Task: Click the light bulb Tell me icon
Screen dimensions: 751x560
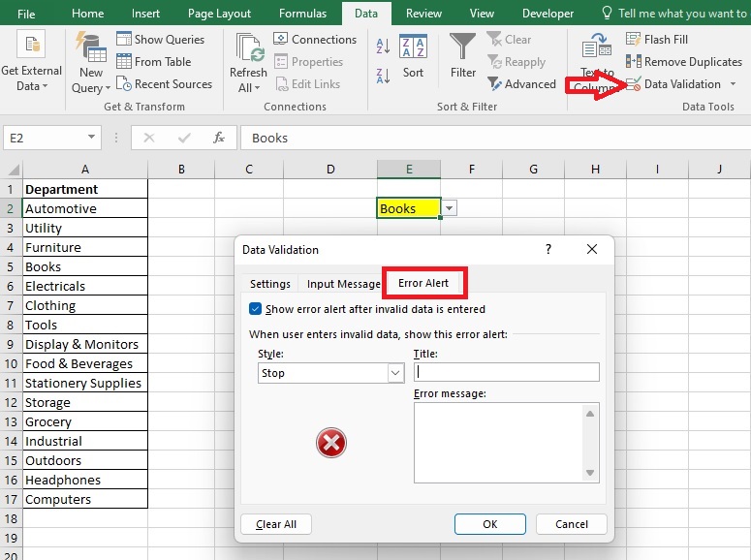Action: tap(607, 13)
